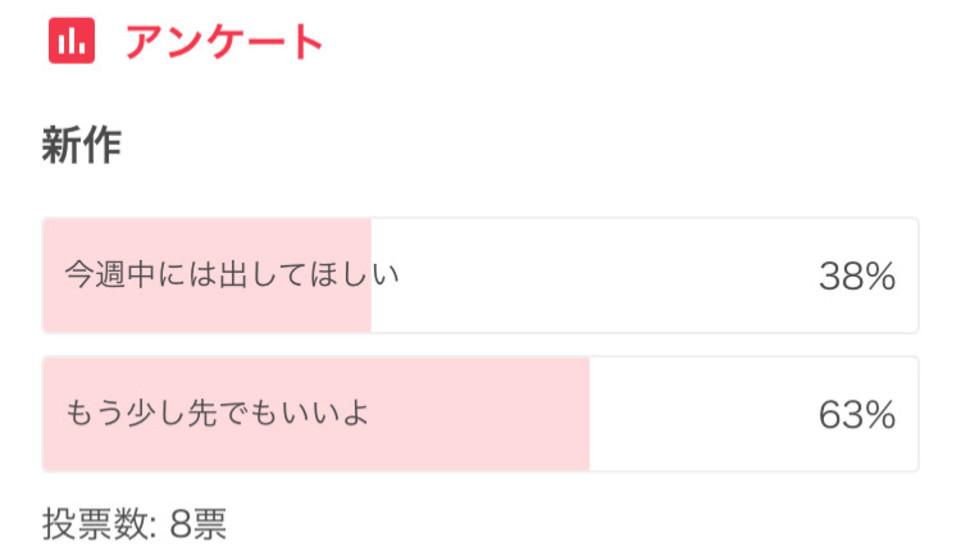
Task: Click the 8票 number in the vote count
Action: tap(198, 524)
